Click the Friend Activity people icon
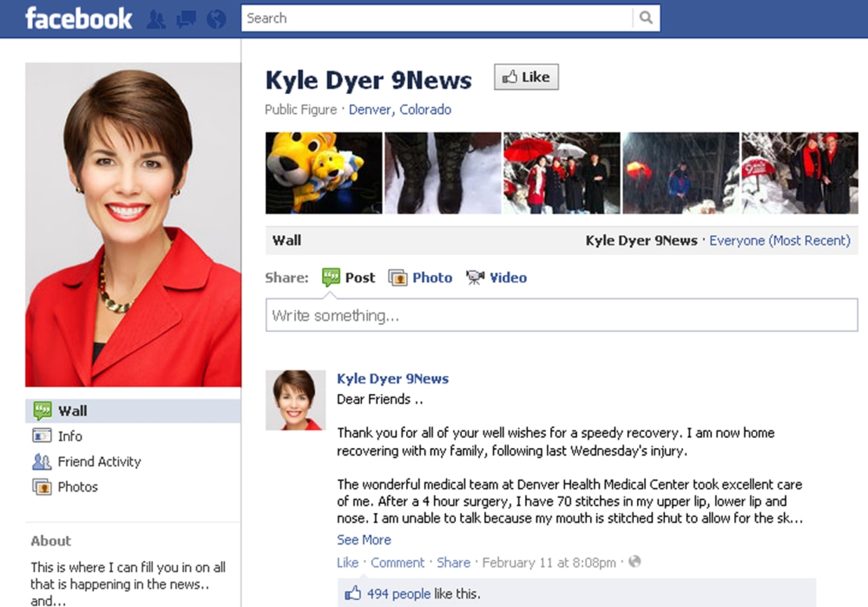This screenshot has height=607, width=868. pos(42,461)
